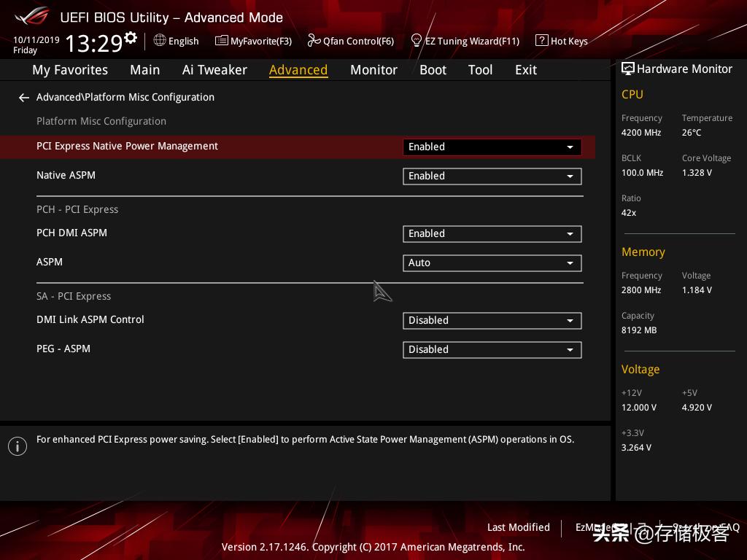Click the Hot Keys question mark icon

coord(542,41)
